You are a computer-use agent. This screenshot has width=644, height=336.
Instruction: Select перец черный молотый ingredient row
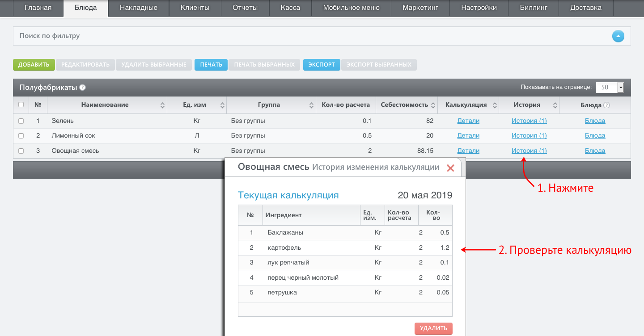coord(345,277)
